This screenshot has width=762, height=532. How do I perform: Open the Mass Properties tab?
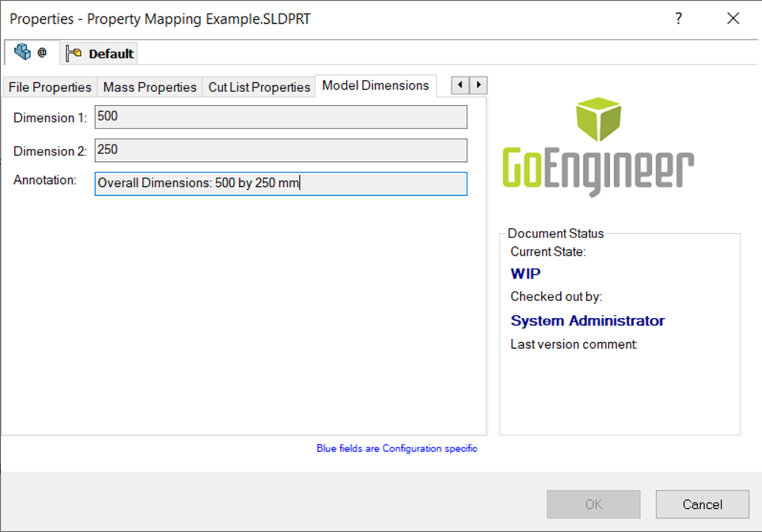[x=149, y=87]
